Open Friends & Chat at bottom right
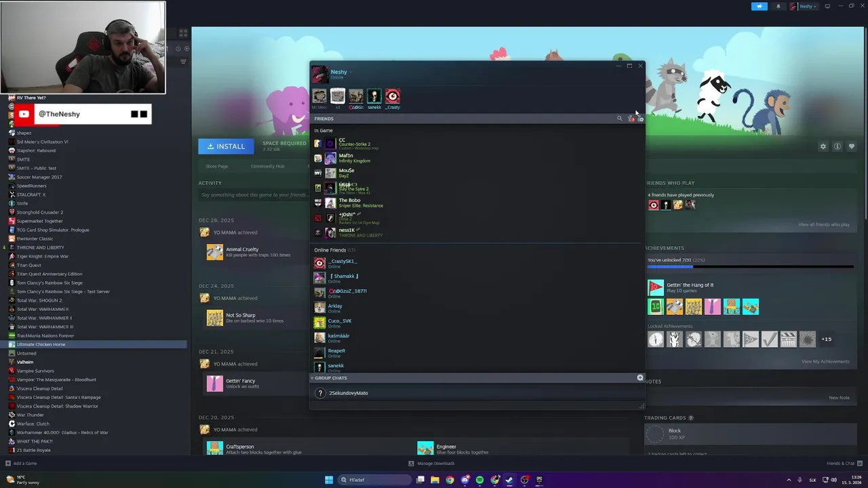 pyautogui.click(x=844, y=464)
